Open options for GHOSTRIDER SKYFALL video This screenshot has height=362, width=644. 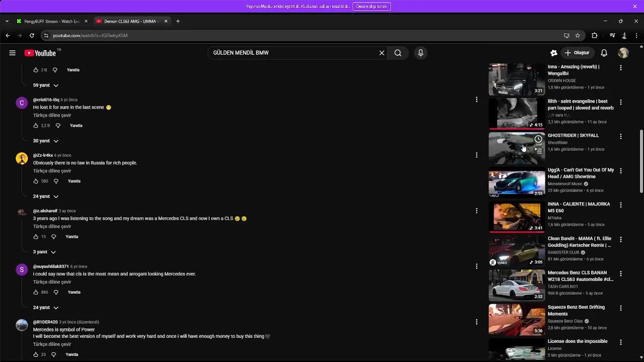click(x=620, y=136)
